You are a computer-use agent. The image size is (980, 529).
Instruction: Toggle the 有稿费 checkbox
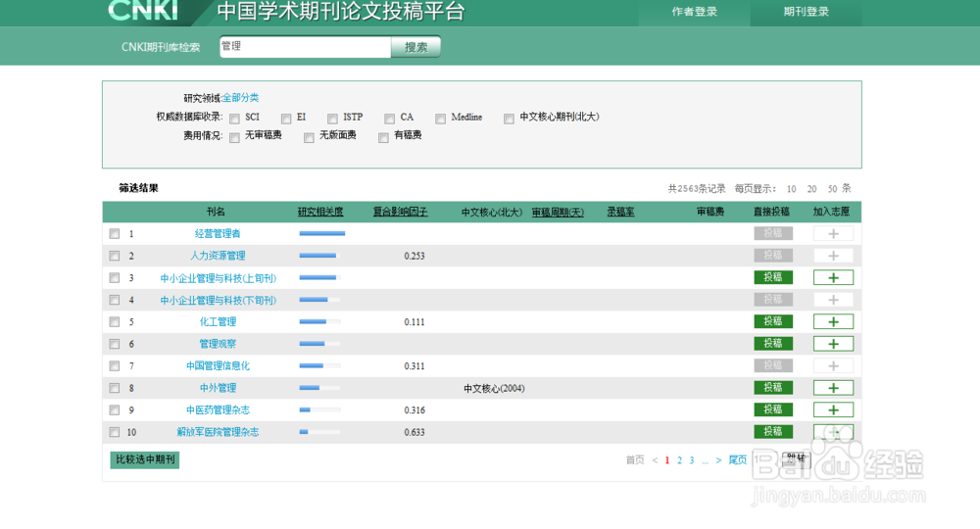click(383, 137)
